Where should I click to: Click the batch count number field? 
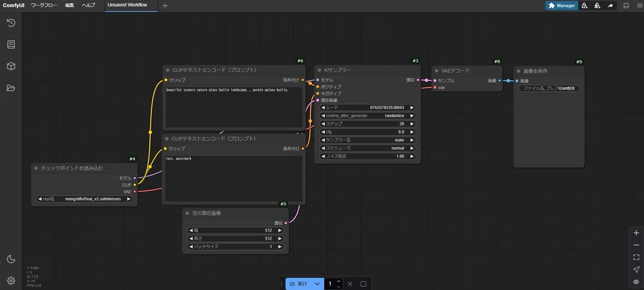click(331, 284)
